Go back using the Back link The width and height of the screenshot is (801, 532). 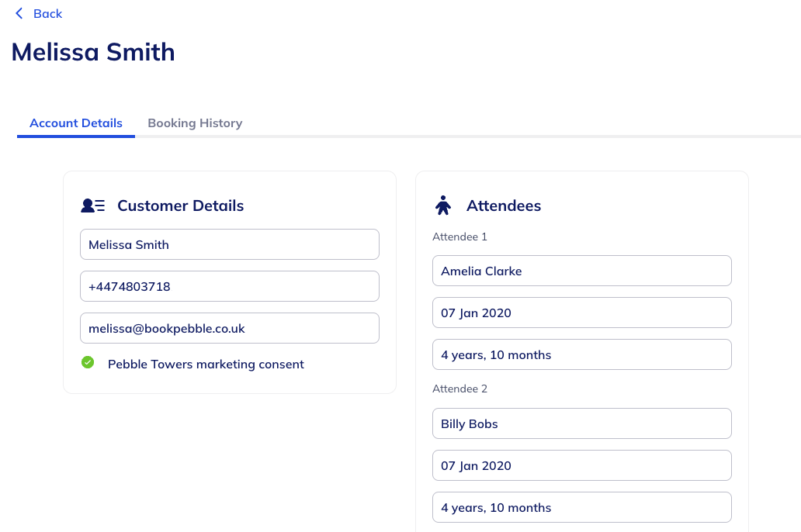(47, 14)
